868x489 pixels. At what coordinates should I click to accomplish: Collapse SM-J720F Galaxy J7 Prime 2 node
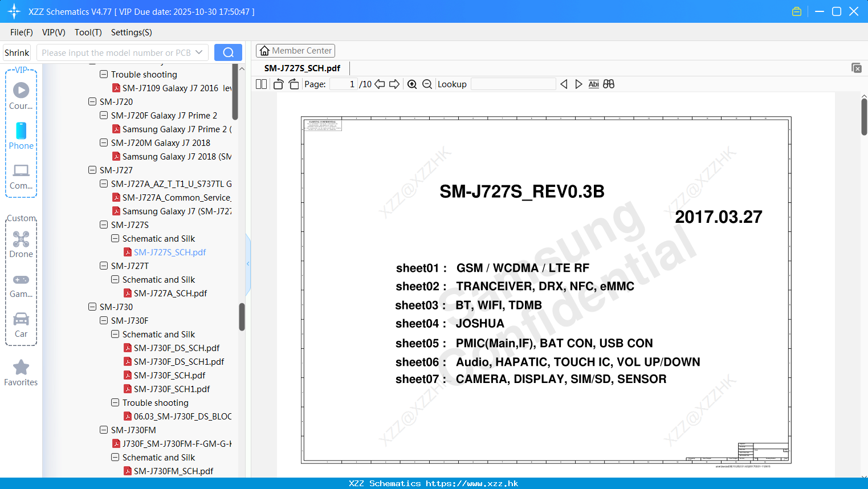pyautogui.click(x=104, y=115)
